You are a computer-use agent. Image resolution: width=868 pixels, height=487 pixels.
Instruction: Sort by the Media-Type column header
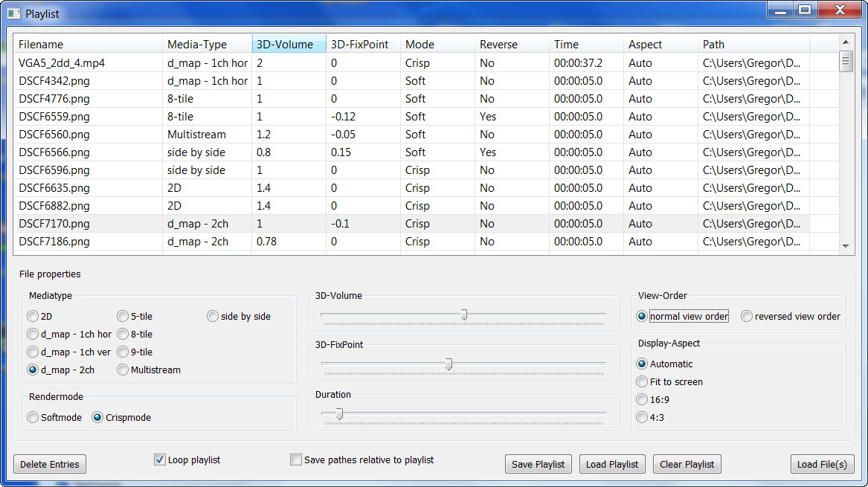(x=207, y=45)
